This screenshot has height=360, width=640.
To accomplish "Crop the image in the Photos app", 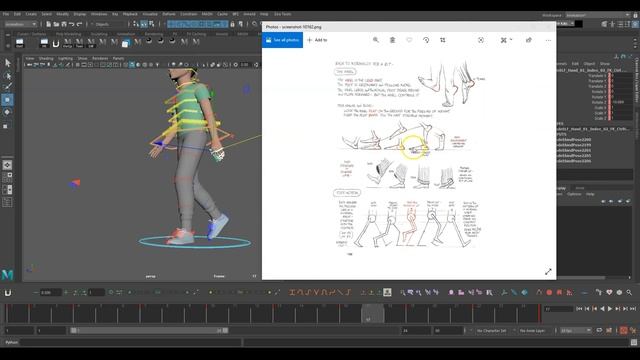I will (x=442, y=40).
